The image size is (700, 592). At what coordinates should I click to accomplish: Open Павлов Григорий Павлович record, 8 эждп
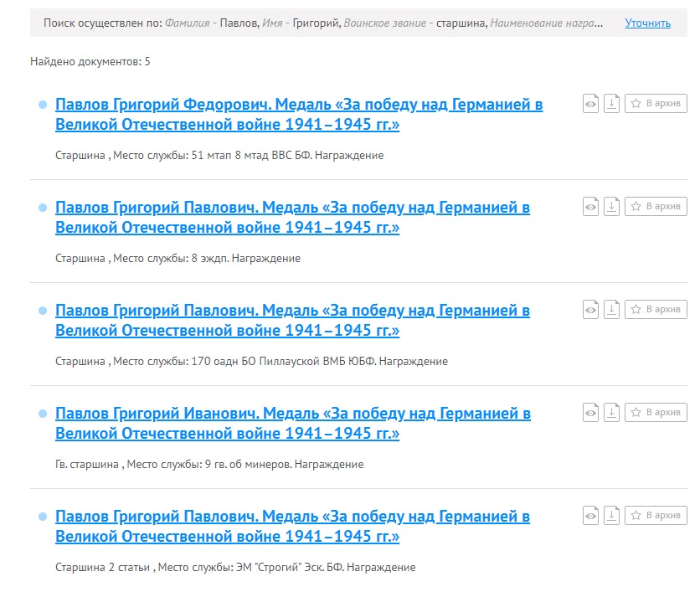(x=292, y=218)
